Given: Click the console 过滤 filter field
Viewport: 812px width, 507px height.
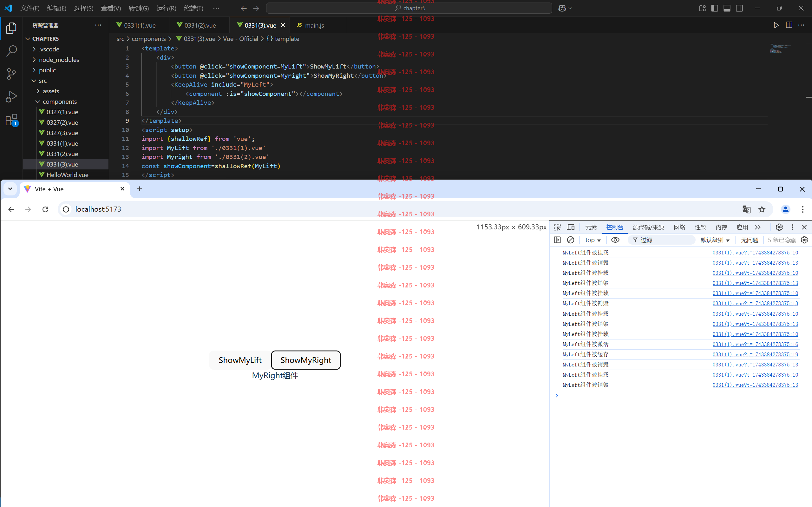Looking at the screenshot, I should (x=662, y=240).
